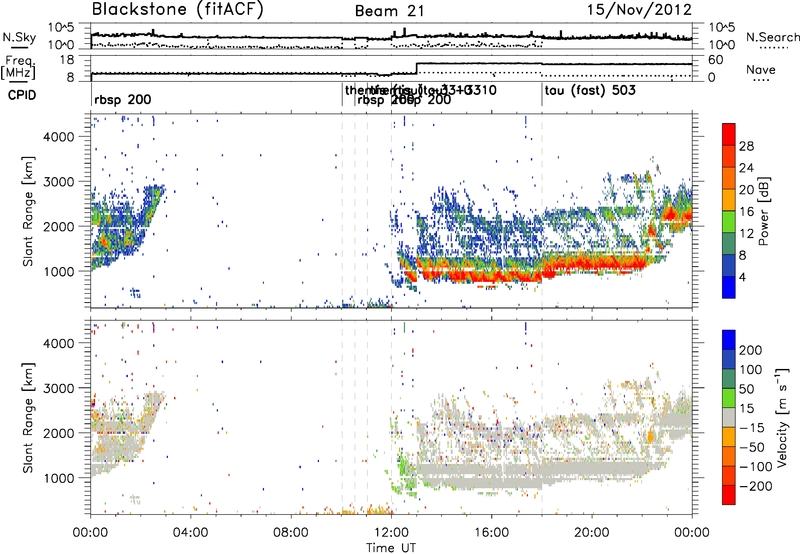Pick the red bottom segment of the Velocity colorbar
This screenshot has width=800, height=554.
point(729,495)
